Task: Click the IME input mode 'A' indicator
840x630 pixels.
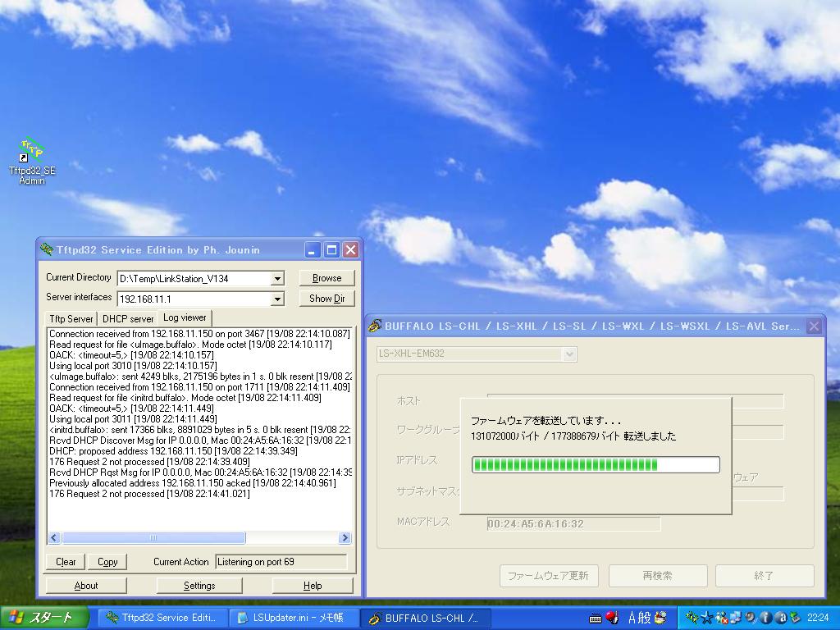Action: [632, 618]
